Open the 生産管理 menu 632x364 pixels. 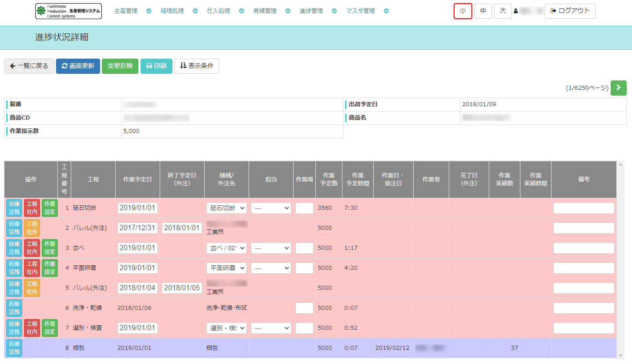(126, 11)
